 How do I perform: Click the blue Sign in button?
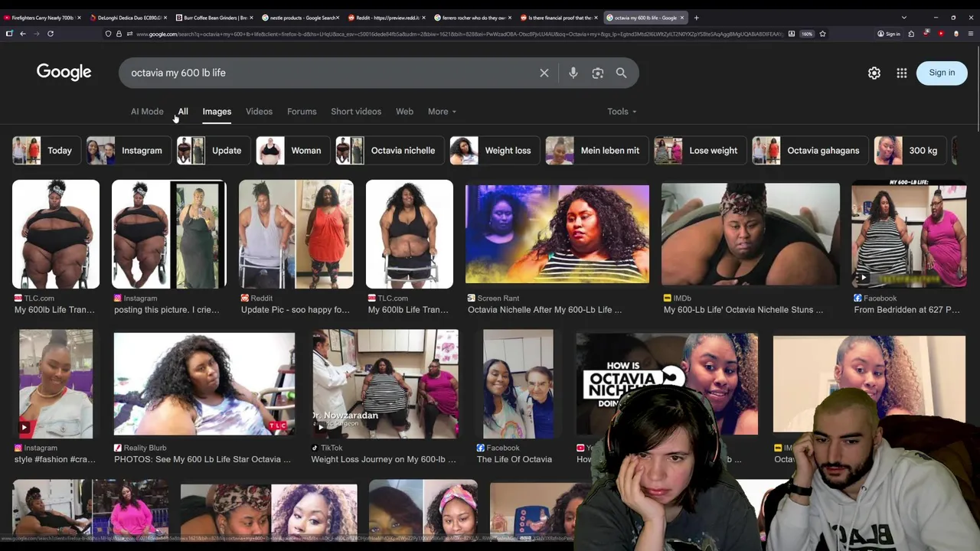pos(942,73)
